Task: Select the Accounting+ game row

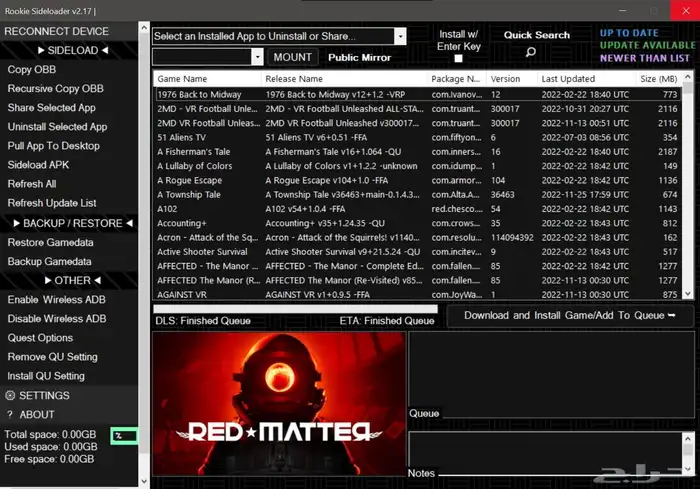Action: point(418,223)
